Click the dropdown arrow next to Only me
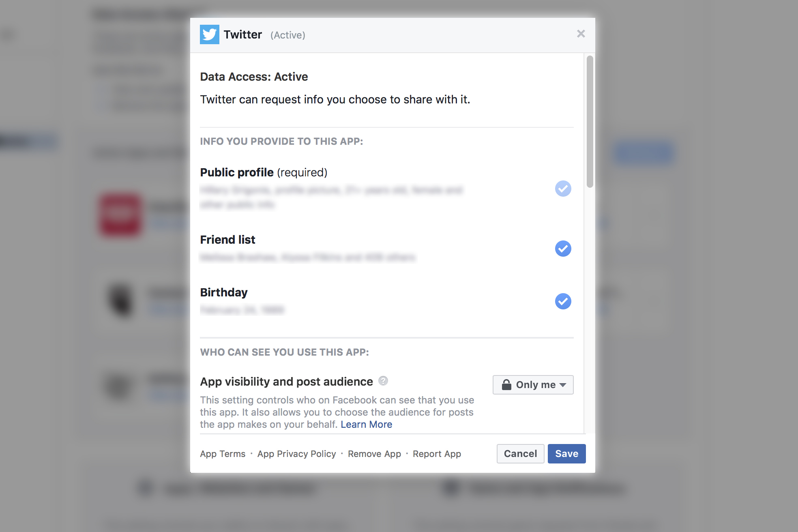Screen dimensions: 798x532 coord(562,385)
